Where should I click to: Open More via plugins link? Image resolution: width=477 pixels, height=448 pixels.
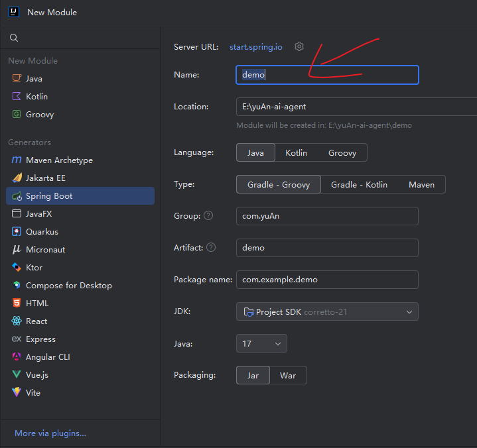[x=50, y=433]
